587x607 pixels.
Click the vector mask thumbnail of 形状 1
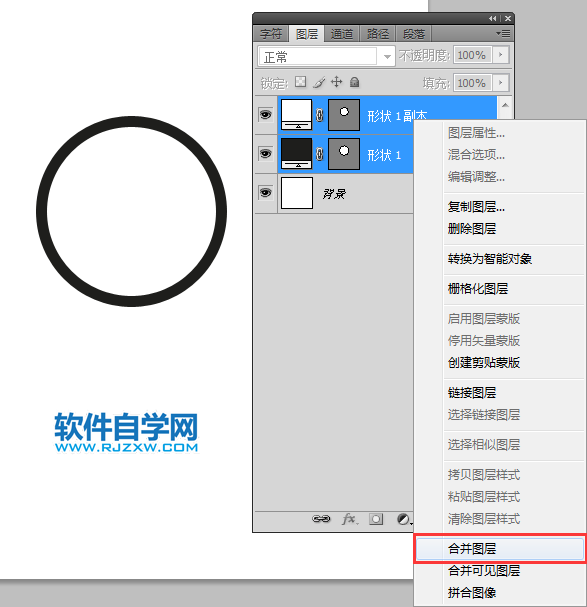344,154
